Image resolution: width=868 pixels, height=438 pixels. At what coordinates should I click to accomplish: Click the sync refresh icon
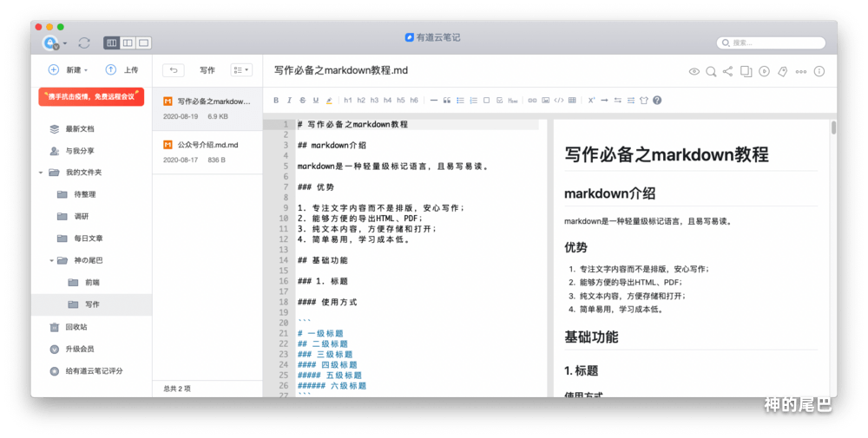(84, 42)
